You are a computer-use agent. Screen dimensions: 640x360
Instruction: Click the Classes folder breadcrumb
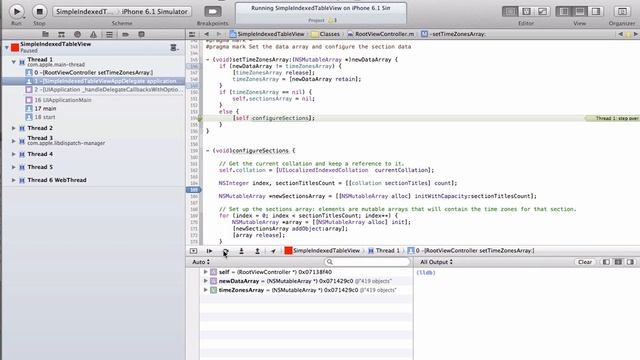click(325, 34)
